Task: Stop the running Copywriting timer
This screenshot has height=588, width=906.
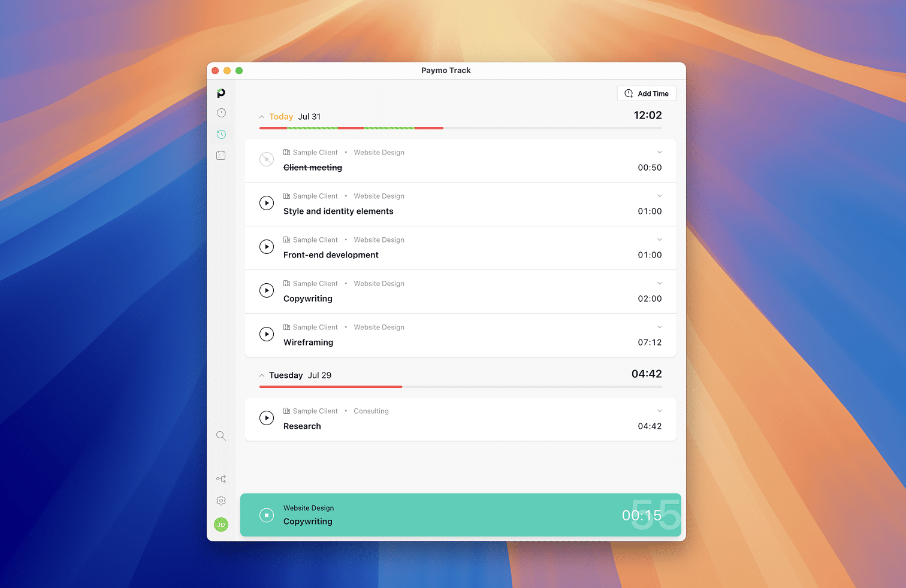Action: pos(267,515)
